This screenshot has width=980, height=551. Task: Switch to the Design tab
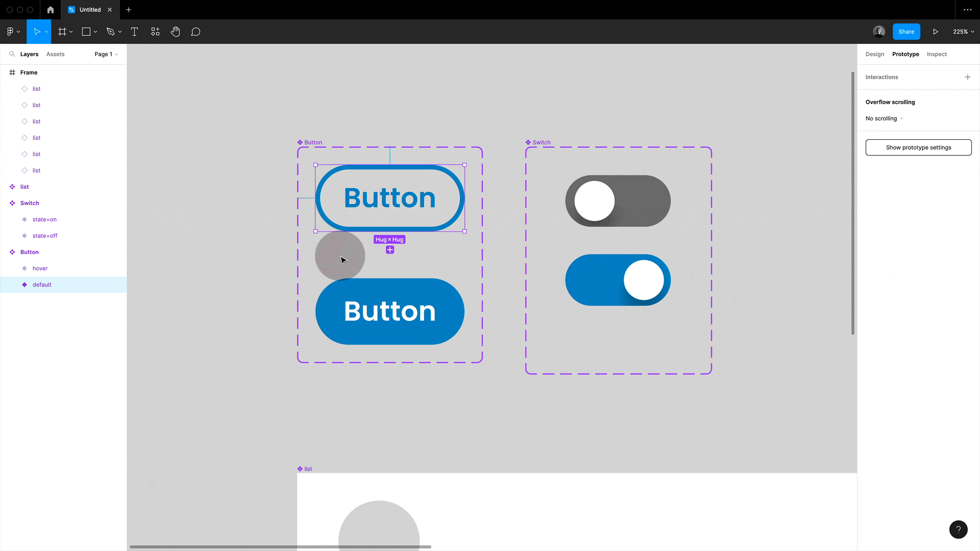(874, 54)
